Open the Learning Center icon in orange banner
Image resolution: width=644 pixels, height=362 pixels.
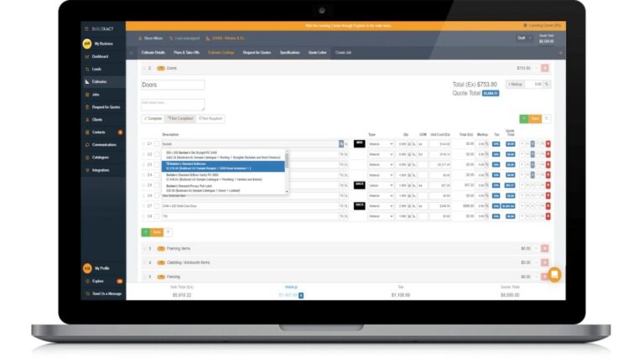tap(525, 25)
